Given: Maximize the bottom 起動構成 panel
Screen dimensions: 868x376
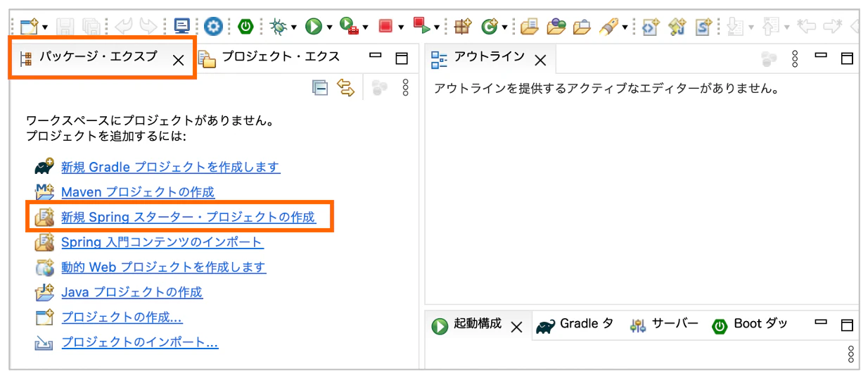Looking at the screenshot, I should pos(847,325).
